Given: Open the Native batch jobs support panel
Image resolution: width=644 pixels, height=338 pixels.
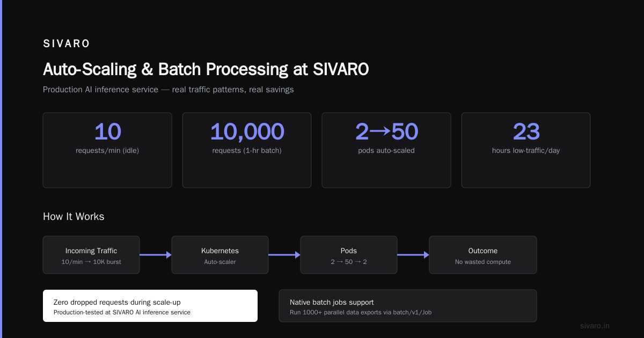Looking at the screenshot, I should coord(408,306).
